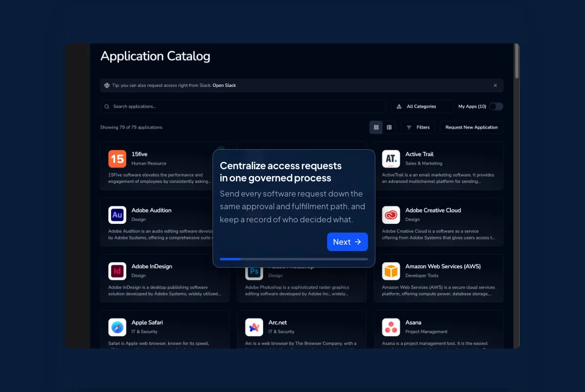The height and width of the screenshot is (392, 585).
Task: Focus the Search applications field
Action: tap(243, 106)
